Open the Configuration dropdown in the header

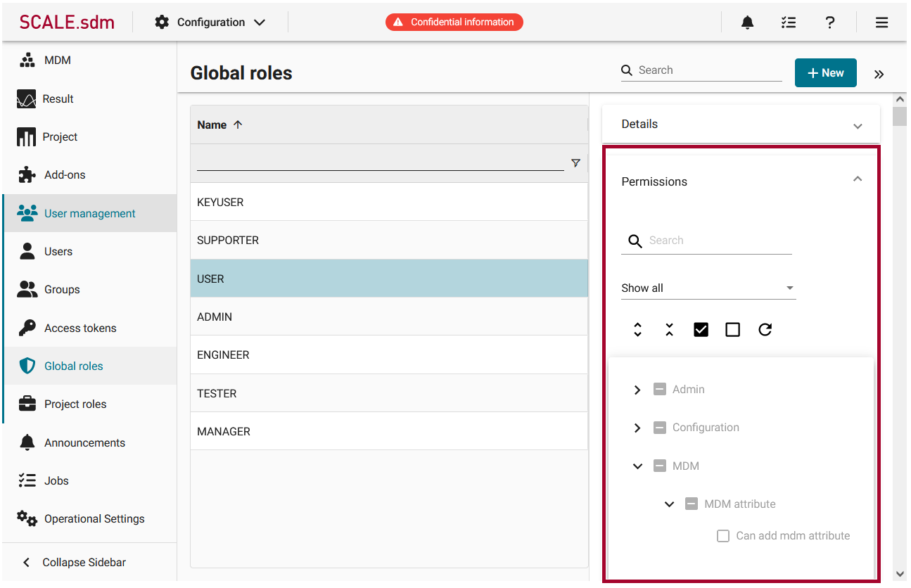(211, 22)
